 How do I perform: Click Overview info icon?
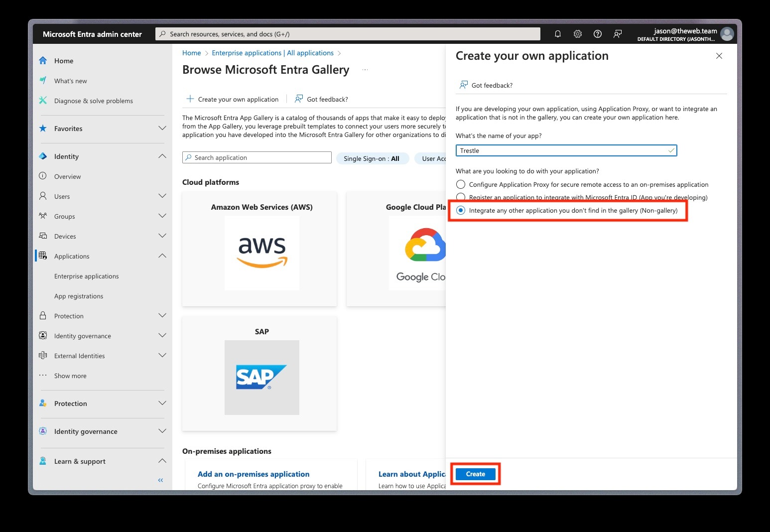coord(43,176)
